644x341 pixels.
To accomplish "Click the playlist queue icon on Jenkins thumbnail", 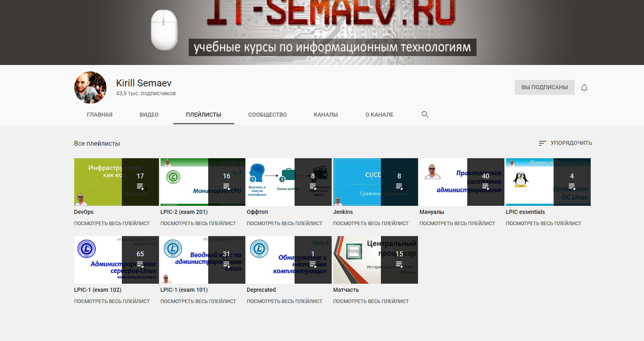I will coord(399,187).
